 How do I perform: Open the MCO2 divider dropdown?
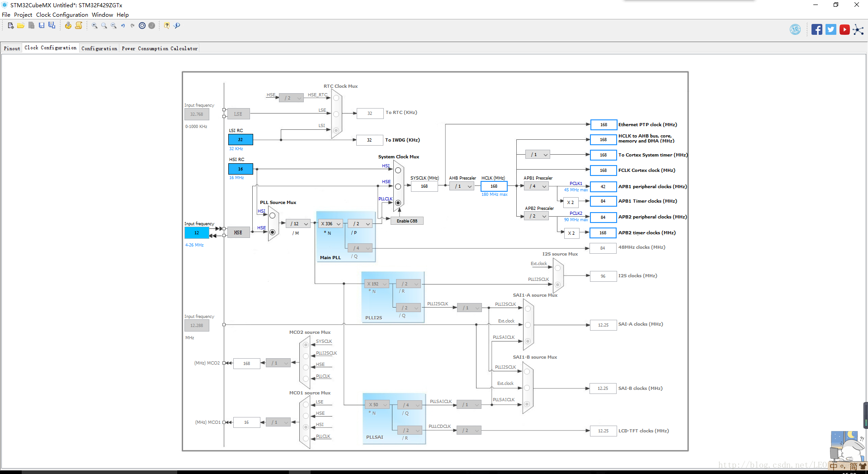(x=278, y=363)
